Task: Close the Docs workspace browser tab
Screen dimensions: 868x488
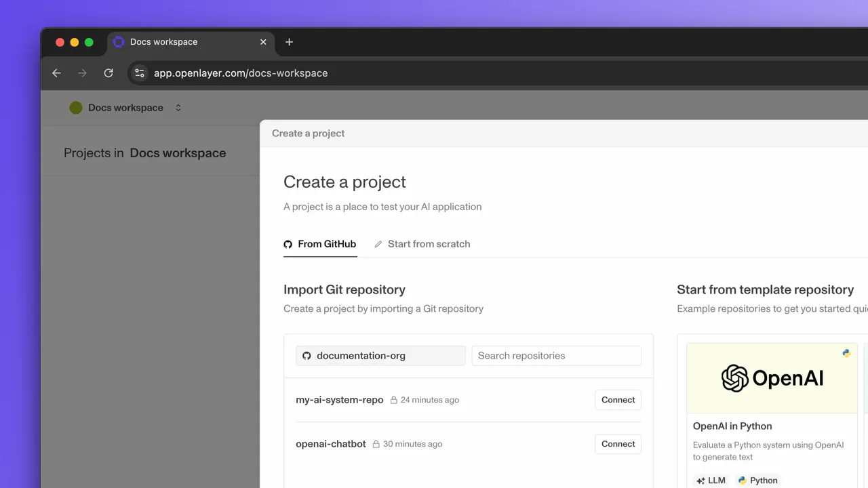Action: click(263, 42)
